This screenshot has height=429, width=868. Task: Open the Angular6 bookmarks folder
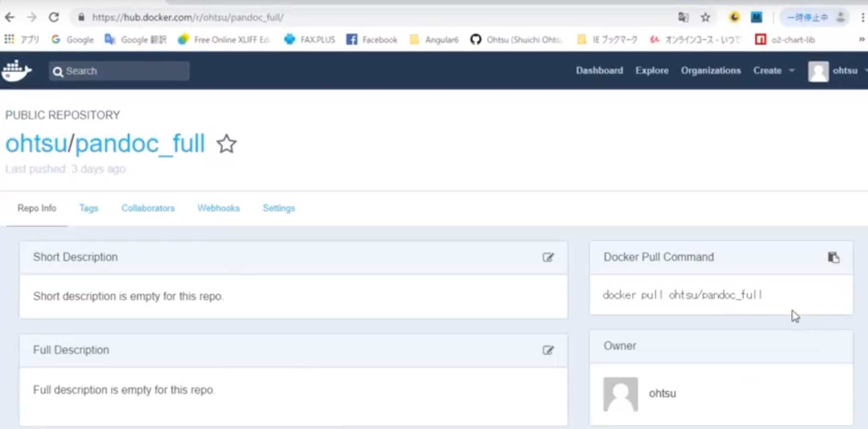[x=434, y=40]
